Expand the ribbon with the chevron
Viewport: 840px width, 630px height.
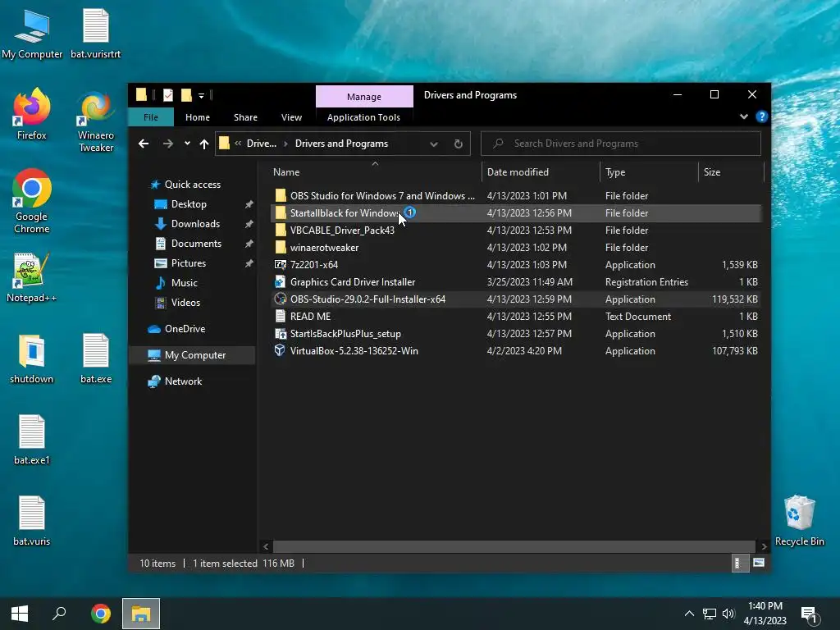pos(743,116)
